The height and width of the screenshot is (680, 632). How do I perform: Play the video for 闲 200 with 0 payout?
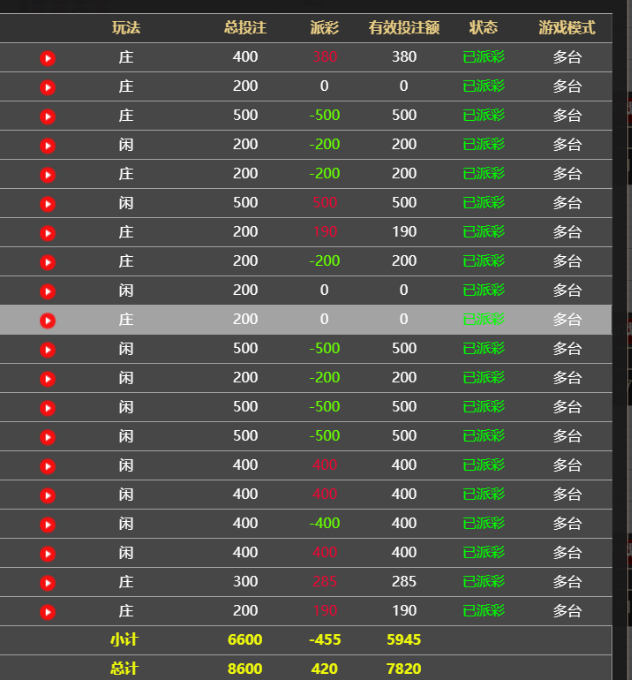coord(47,291)
